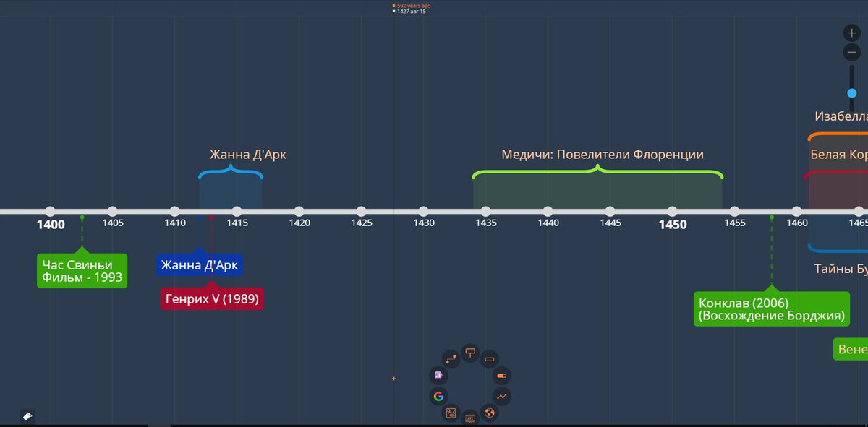This screenshot has width=868, height=427.
Task: Click the 1410 year marker on timeline
Action: (174, 211)
